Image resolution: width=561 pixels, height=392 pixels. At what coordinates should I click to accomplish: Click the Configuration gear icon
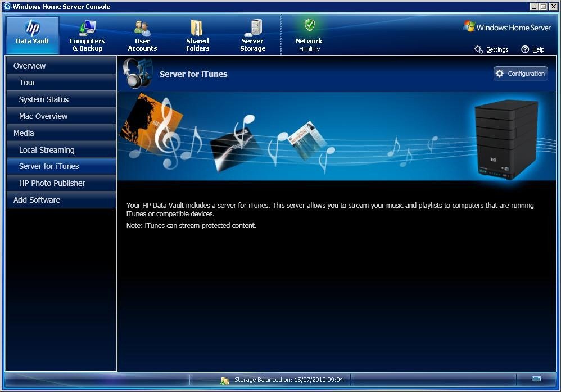pyautogui.click(x=500, y=73)
